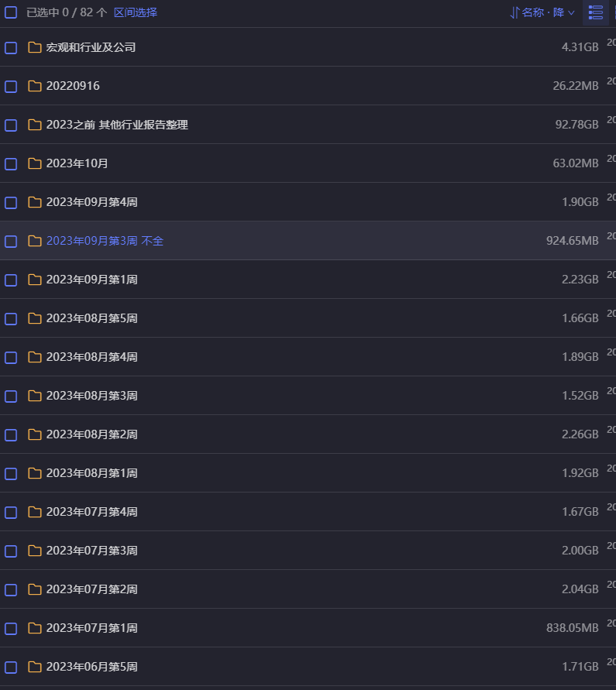Image resolution: width=616 pixels, height=690 pixels.
Task: Switch to list view layout icon
Action: (x=595, y=12)
